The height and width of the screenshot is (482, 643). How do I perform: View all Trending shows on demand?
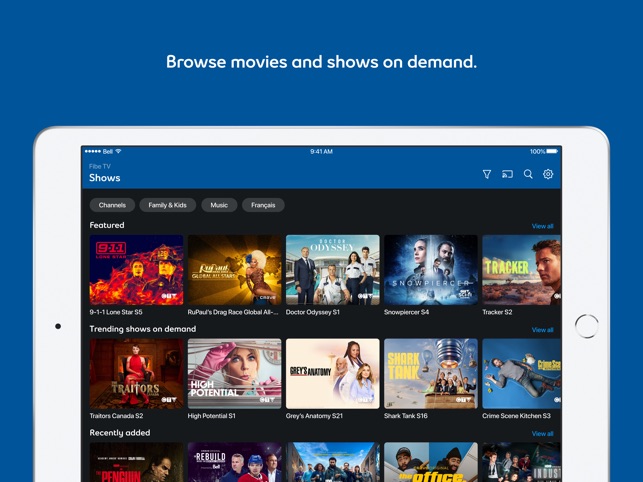tap(542, 330)
